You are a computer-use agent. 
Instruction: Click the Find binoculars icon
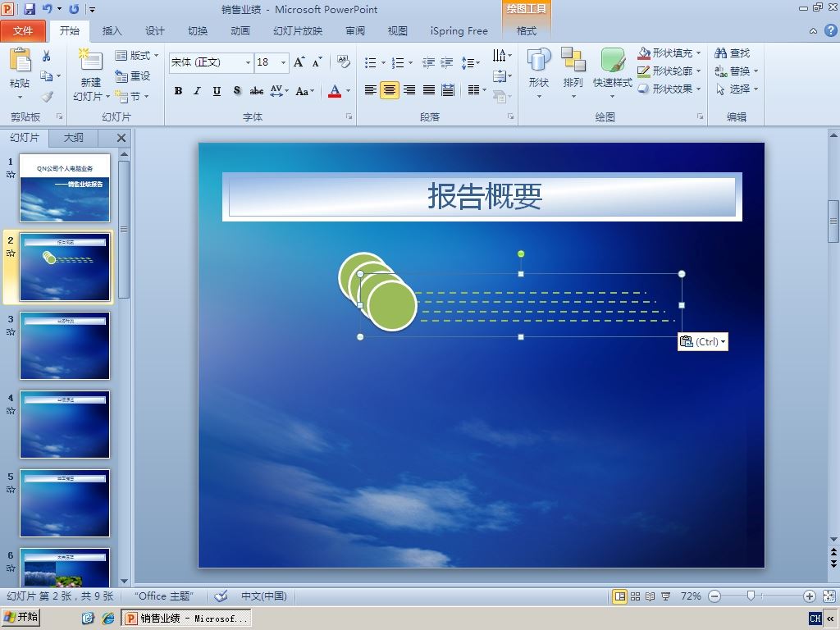[721, 53]
